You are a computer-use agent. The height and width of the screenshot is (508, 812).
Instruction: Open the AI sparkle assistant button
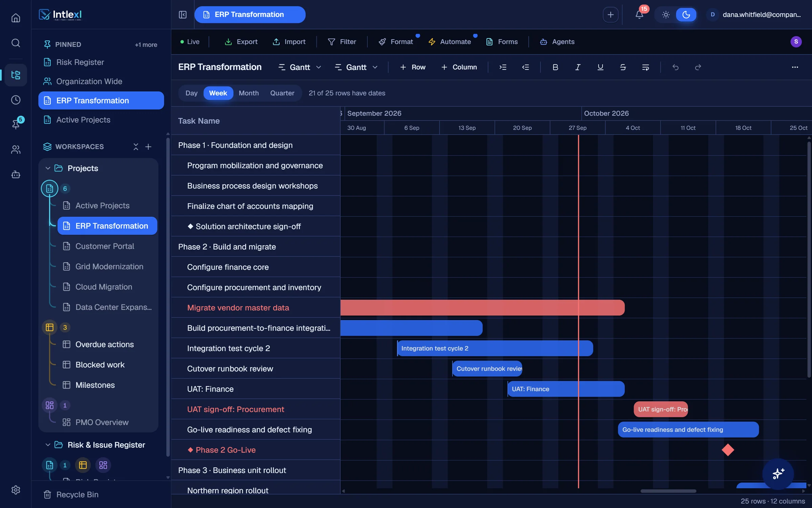click(778, 473)
